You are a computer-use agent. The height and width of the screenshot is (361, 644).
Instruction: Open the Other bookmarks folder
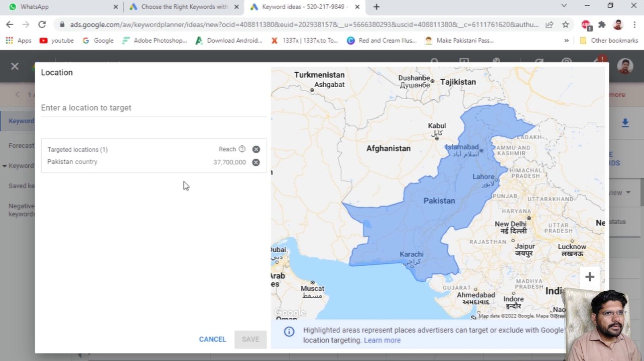[608, 41]
